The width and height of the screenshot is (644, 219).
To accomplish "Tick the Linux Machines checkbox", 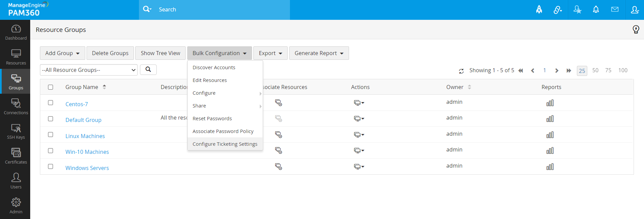I will pos(51,135).
